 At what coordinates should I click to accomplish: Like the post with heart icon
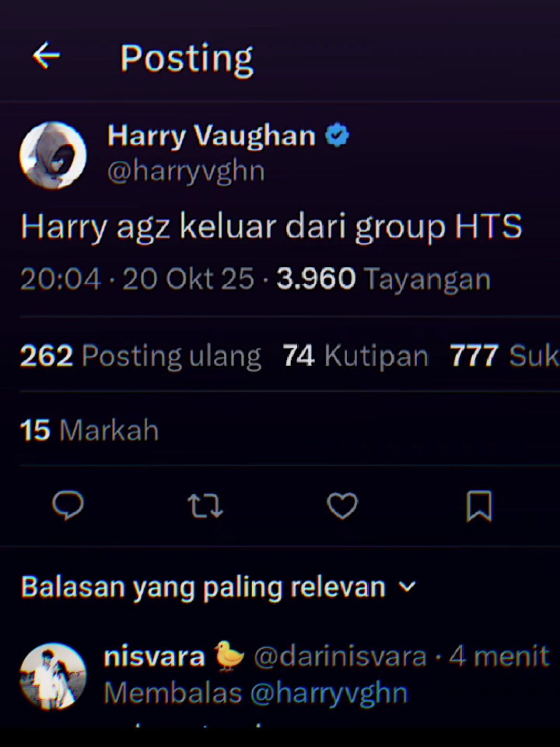coord(342,505)
